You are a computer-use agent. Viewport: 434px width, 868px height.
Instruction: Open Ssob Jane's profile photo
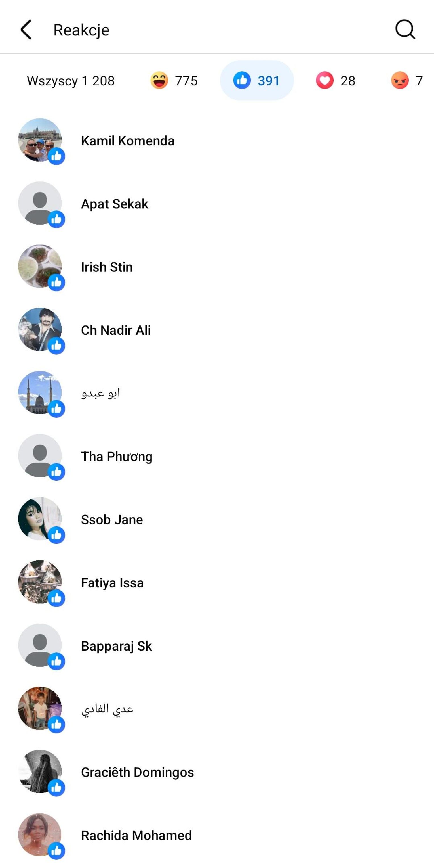40,519
